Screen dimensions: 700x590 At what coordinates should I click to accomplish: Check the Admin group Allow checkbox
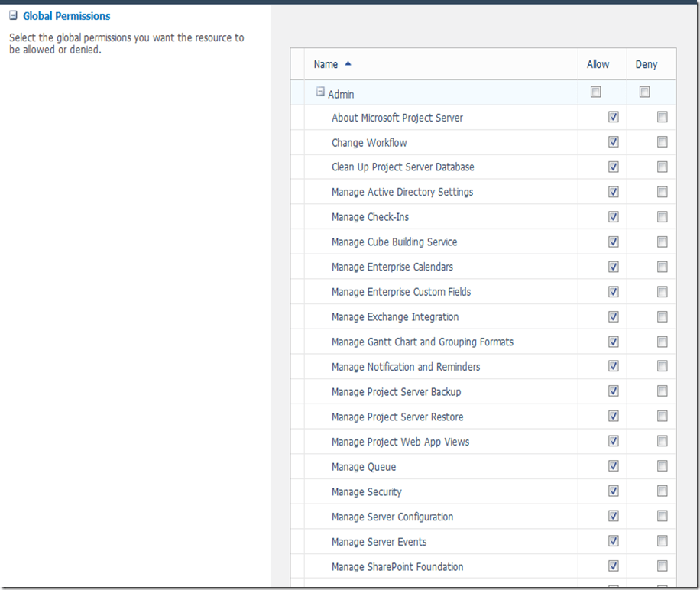pyautogui.click(x=596, y=92)
